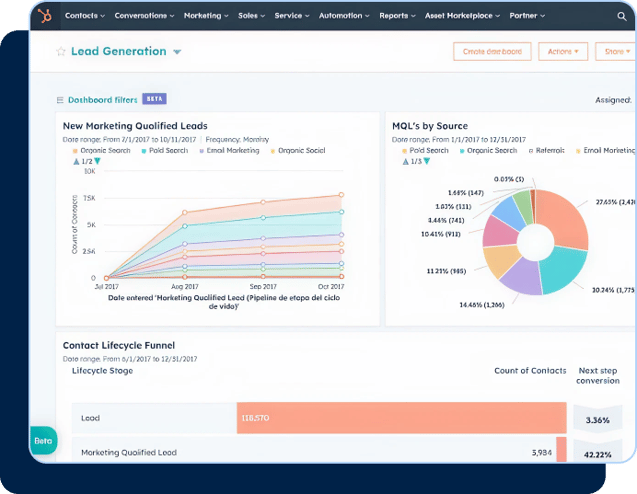Click the top Oct 2017 data point
Image resolution: width=637 pixels, height=494 pixels.
(x=341, y=195)
